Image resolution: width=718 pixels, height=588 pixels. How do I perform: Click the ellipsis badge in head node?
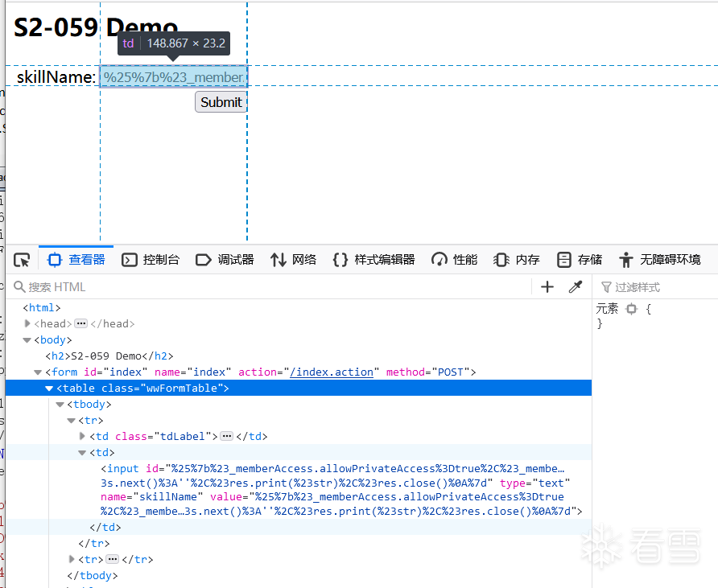(x=81, y=323)
